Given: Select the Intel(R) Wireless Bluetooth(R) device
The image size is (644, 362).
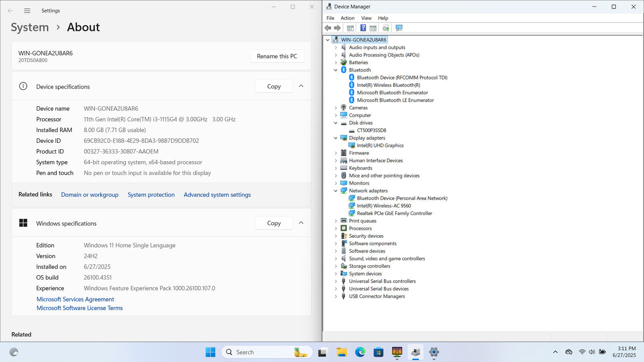Looking at the screenshot, I should coord(388,85).
